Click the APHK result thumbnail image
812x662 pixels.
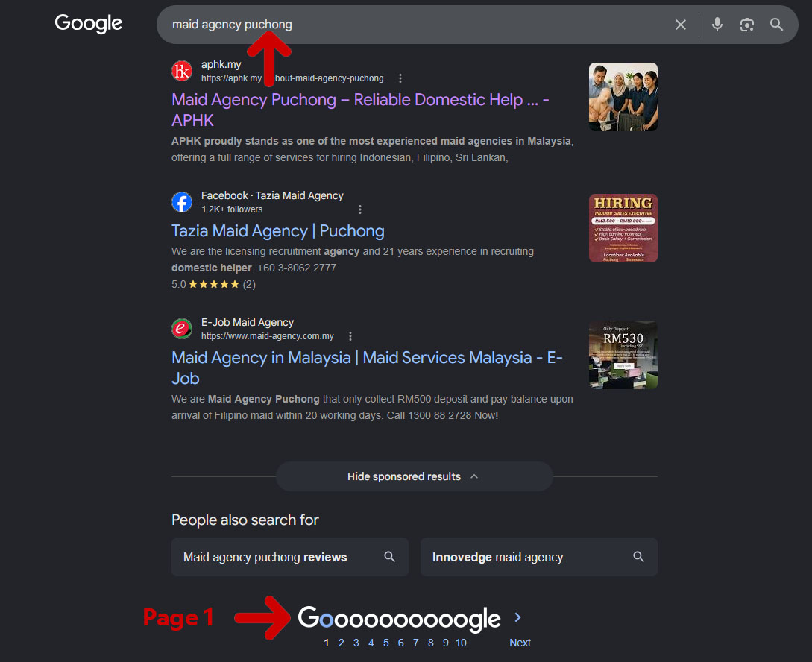tap(623, 97)
